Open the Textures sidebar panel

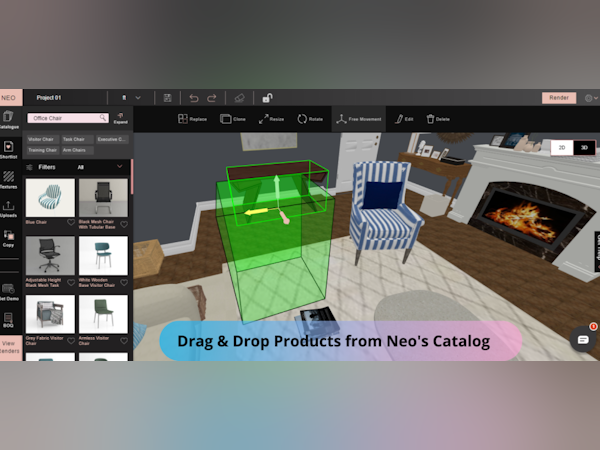click(8, 179)
